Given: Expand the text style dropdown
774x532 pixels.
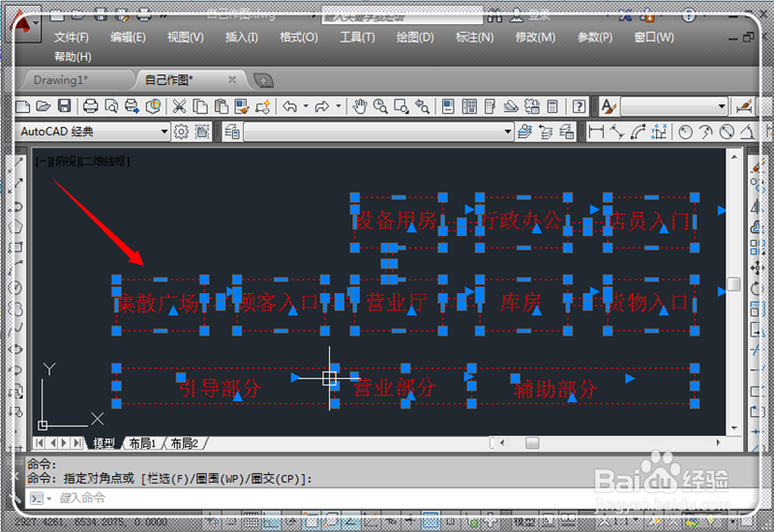Looking at the screenshot, I should click(x=722, y=106).
